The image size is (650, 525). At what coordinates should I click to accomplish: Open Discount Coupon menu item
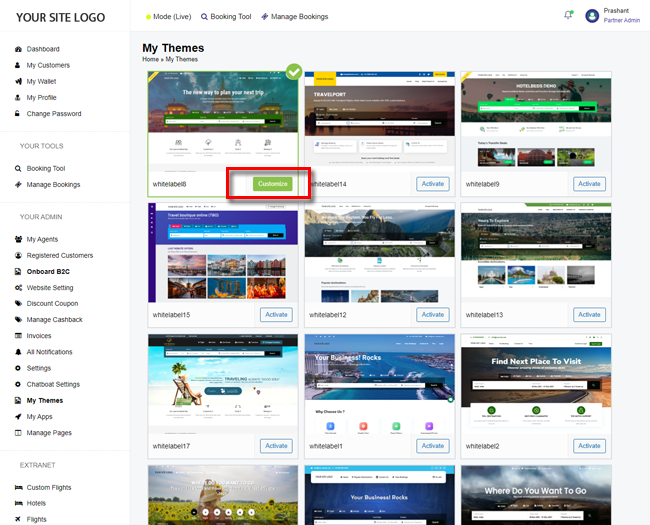point(52,303)
